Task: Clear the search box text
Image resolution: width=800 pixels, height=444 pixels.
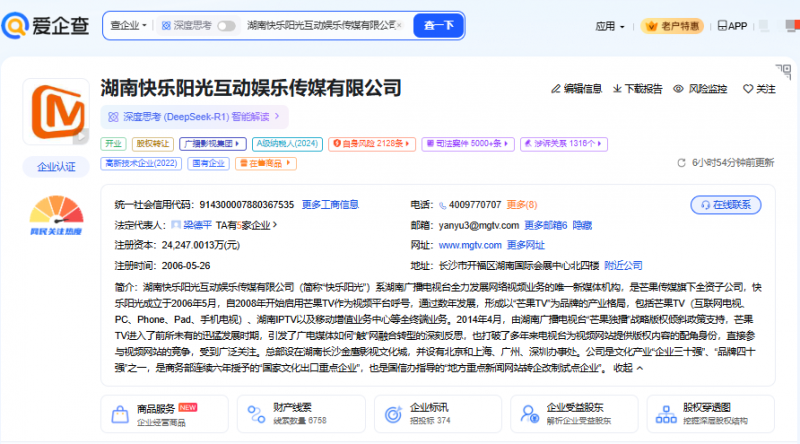Action: (401, 25)
